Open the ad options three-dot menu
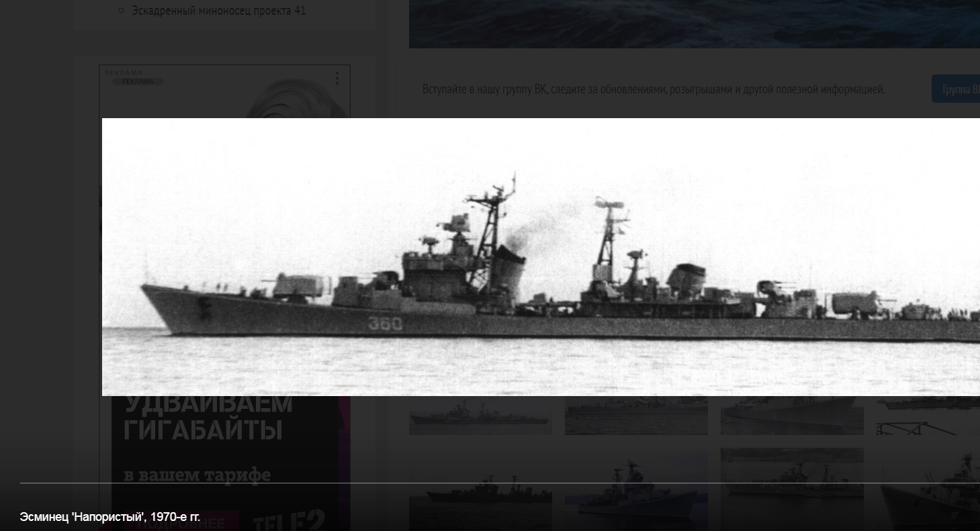The height and width of the screenshot is (531, 980). [337, 78]
